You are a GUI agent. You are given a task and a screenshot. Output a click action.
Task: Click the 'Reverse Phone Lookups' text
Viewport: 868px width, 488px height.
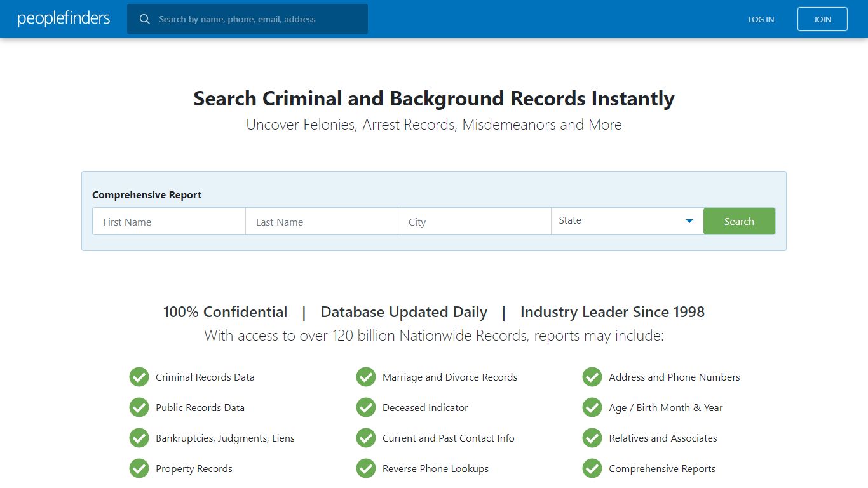tap(435, 469)
